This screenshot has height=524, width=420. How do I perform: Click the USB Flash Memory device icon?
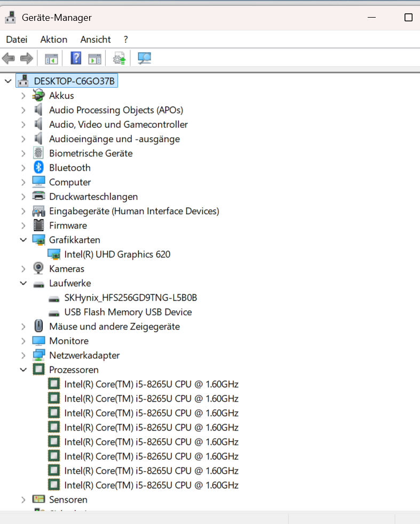(x=54, y=314)
